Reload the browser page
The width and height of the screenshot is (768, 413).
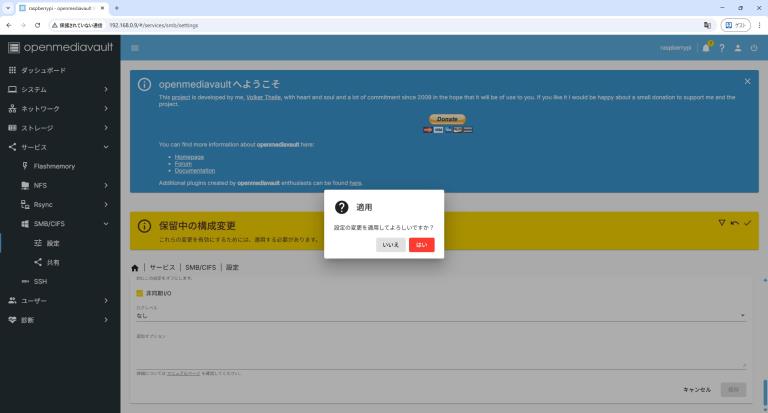coord(38,25)
